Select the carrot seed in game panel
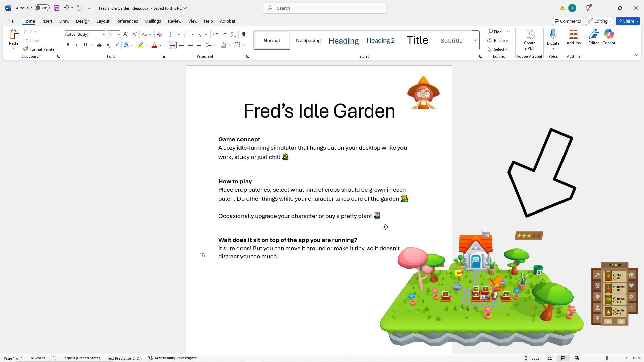Image resolution: width=644 pixels, height=362 pixels. [608, 276]
